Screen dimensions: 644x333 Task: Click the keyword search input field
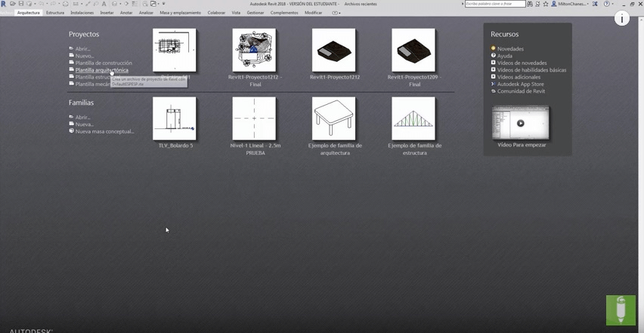pyautogui.click(x=495, y=4)
